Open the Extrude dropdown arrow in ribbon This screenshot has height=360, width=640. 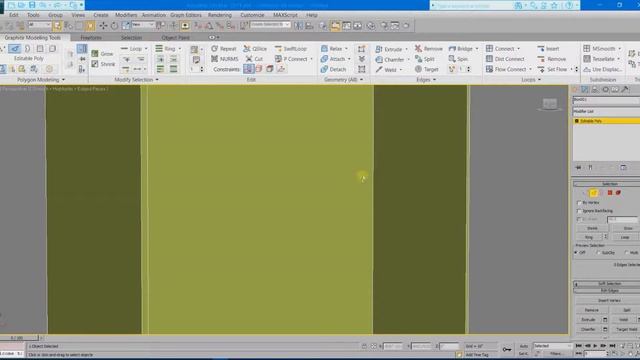click(x=407, y=49)
